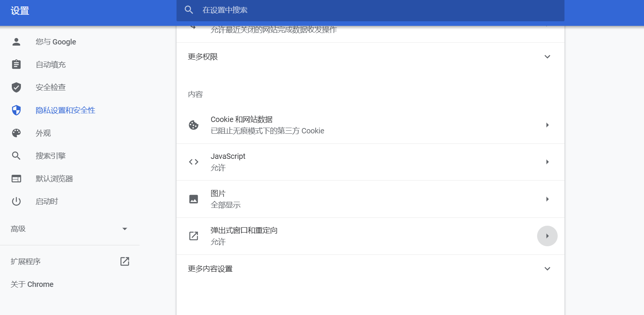The image size is (644, 315).
Task: Expand the 高级 sidebar dropdown
Action: point(124,229)
